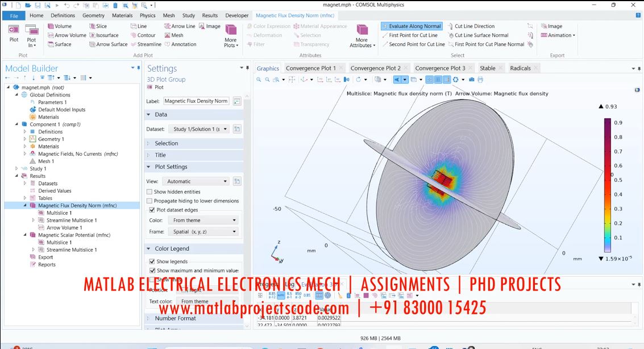
Task: Click the Evaluate Along Normal button
Action: click(x=411, y=26)
